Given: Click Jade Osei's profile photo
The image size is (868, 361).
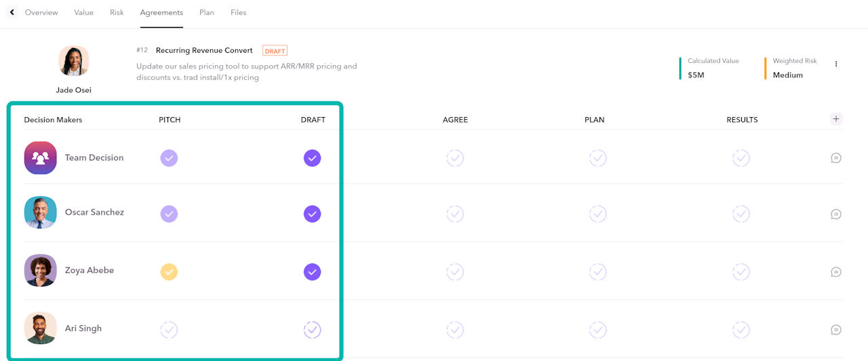Looking at the screenshot, I should coord(74,61).
